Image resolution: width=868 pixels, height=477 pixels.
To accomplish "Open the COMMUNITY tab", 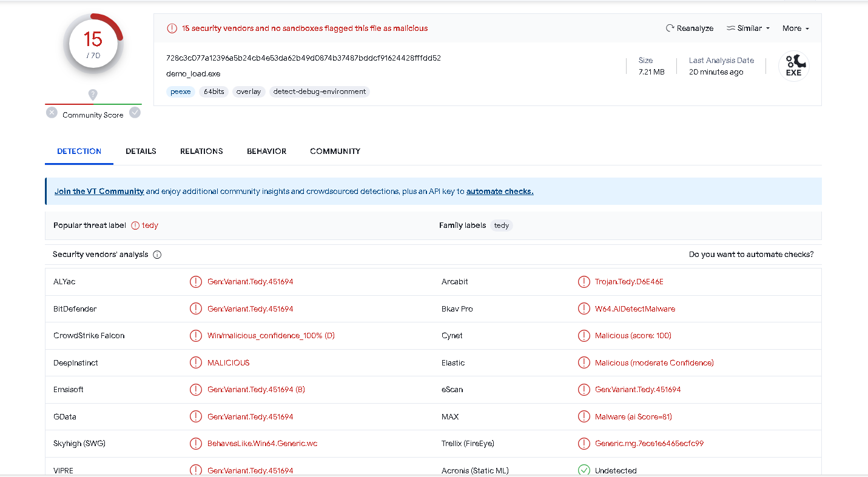I will coord(335,152).
